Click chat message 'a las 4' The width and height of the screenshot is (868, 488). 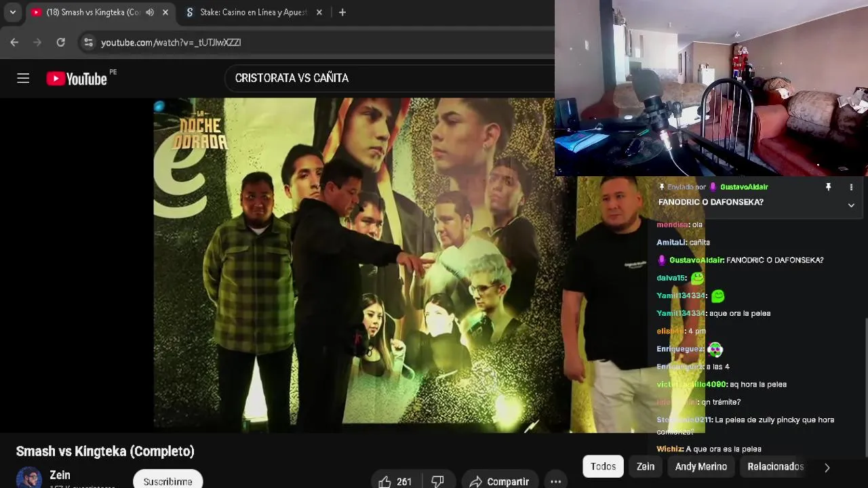pyautogui.click(x=717, y=367)
